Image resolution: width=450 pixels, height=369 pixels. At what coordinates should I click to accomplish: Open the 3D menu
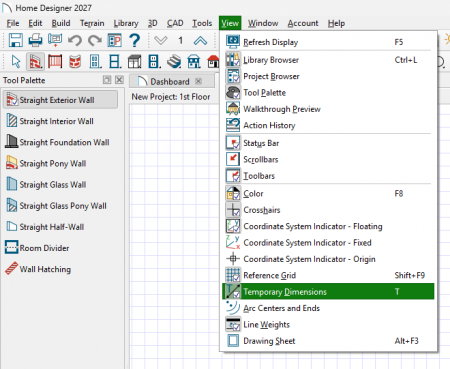coord(153,23)
